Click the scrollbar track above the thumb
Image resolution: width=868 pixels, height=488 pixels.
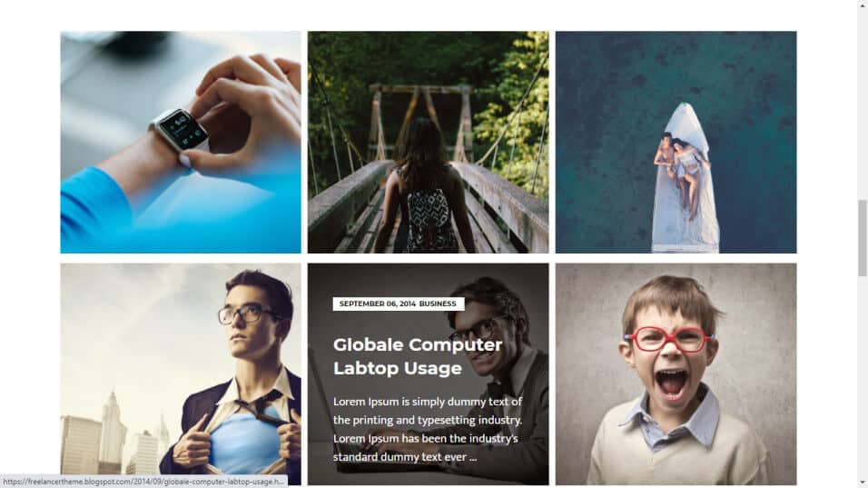863,105
